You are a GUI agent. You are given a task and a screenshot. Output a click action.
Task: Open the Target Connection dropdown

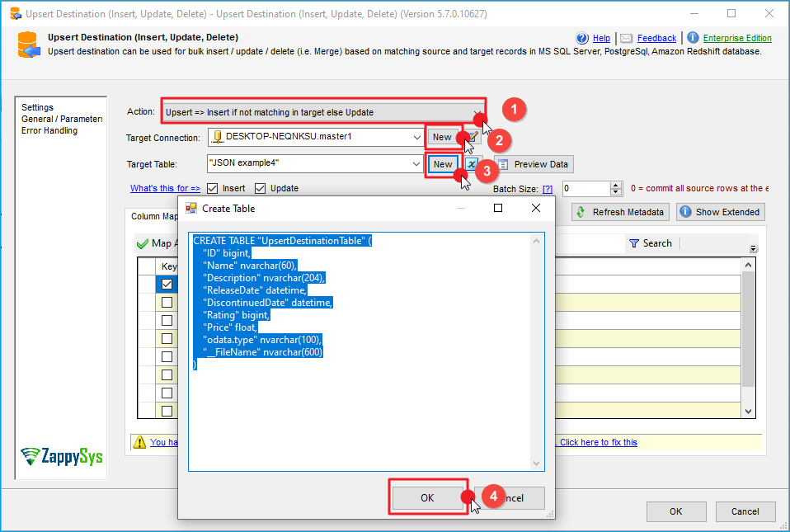(416, 137)
